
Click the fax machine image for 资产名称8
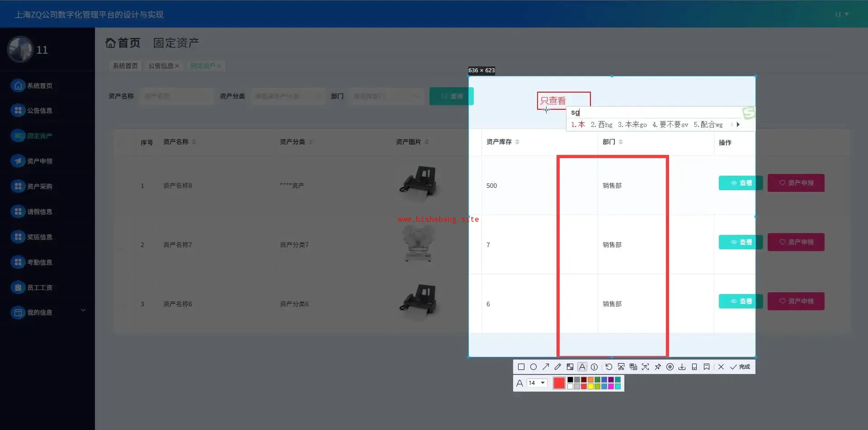pyautogui.click(x=418, y=185)
